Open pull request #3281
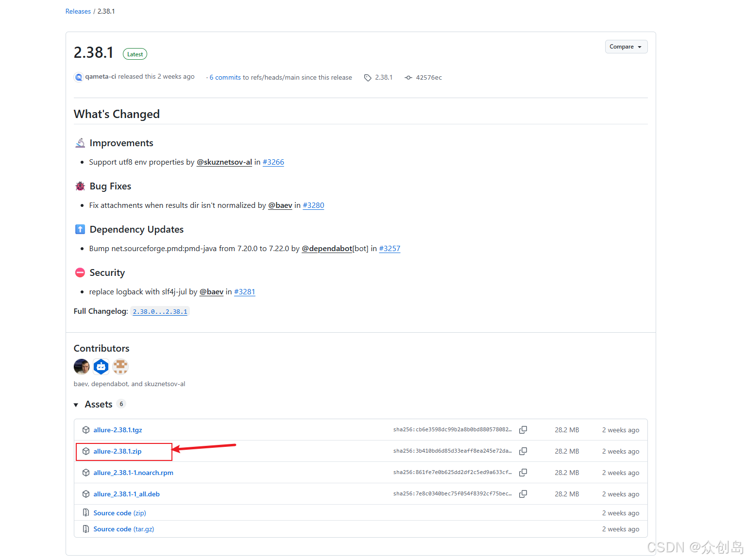The height and width of the screenshot is (560, 746). 245,292
